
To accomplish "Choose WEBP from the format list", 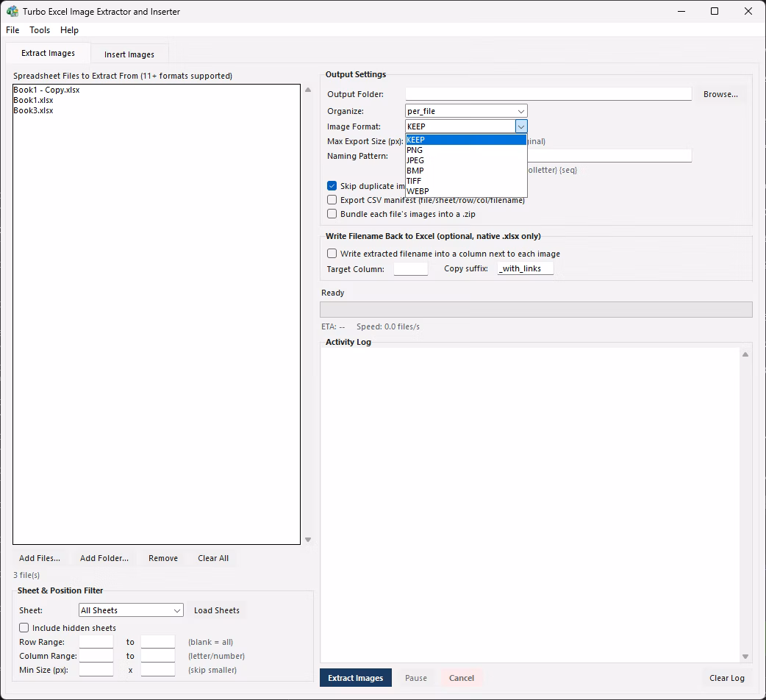I will [466, 191].
